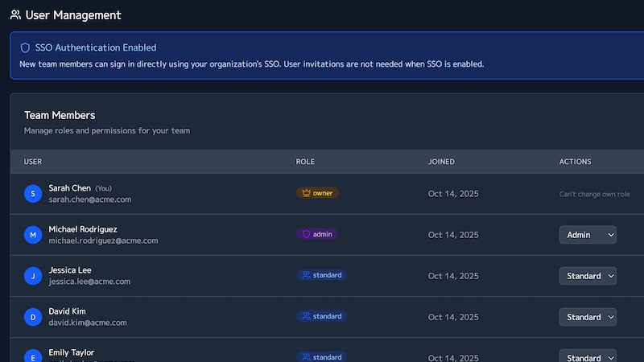644x362 pixels.
Task: Click the Team Members heading
Action: [x=60, y=115]
